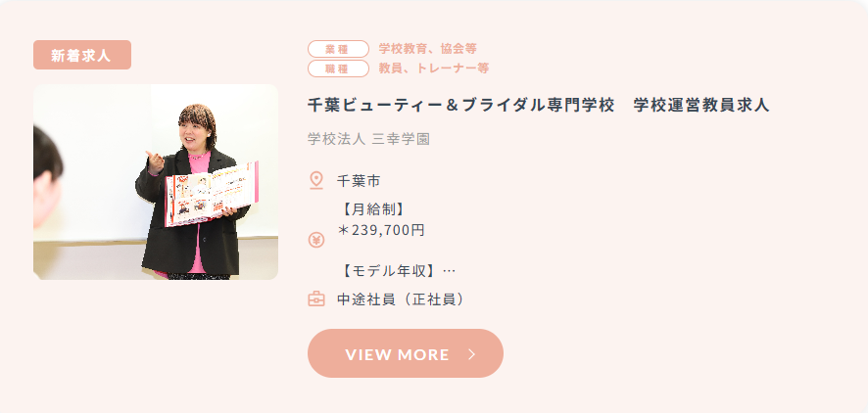Click the 職種 category tag
The image size is (868, 413).
(338, 69)
